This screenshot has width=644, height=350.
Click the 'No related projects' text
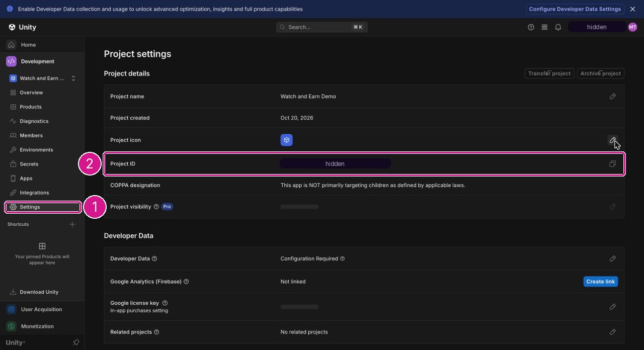[304, 332]
